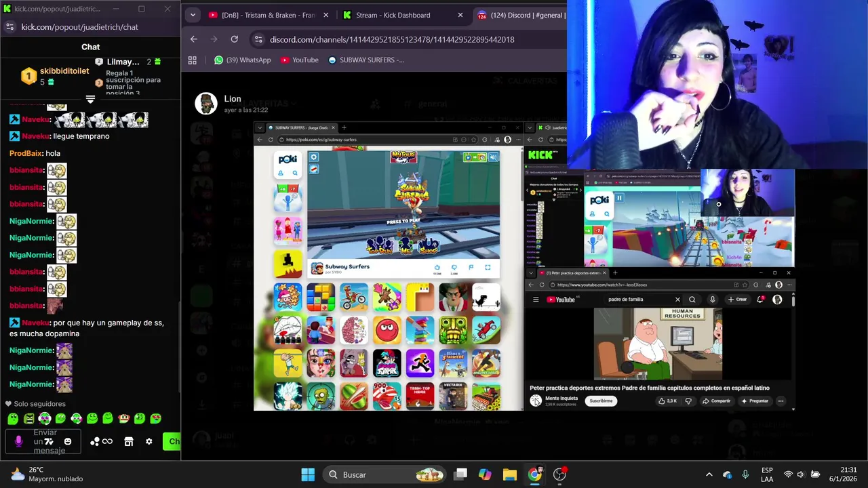The width and height of the screenshot is (868, 488).
Task: Open game settings gear in Subway Surfers
Action: [x=313, y=157]
